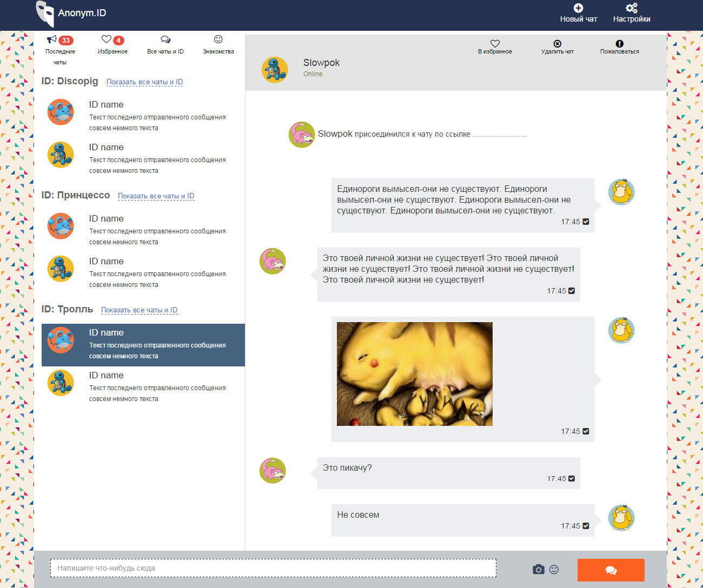Click the Единороги вымысел message text
This screenshot has width=703, height=588.
point(454,200)
